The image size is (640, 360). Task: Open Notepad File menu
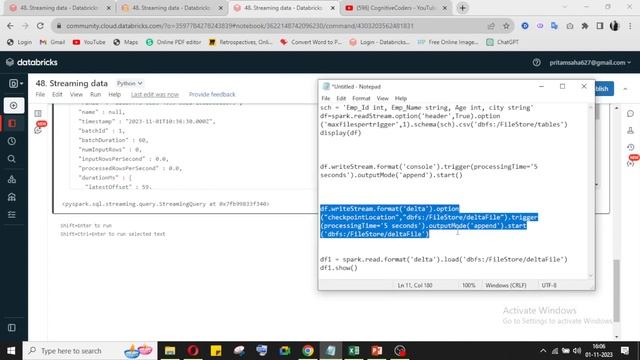coord(326,98)
